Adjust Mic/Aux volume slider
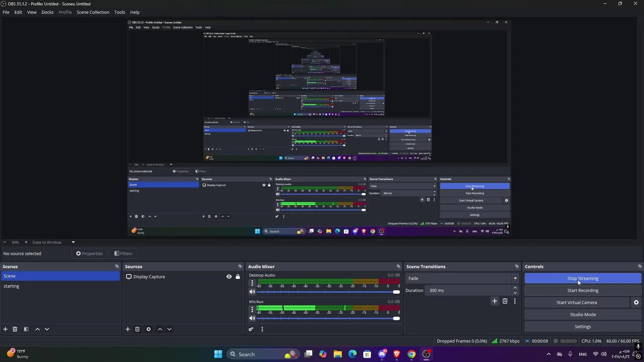Viewport: 644px width, 362px height. (329, 318)
